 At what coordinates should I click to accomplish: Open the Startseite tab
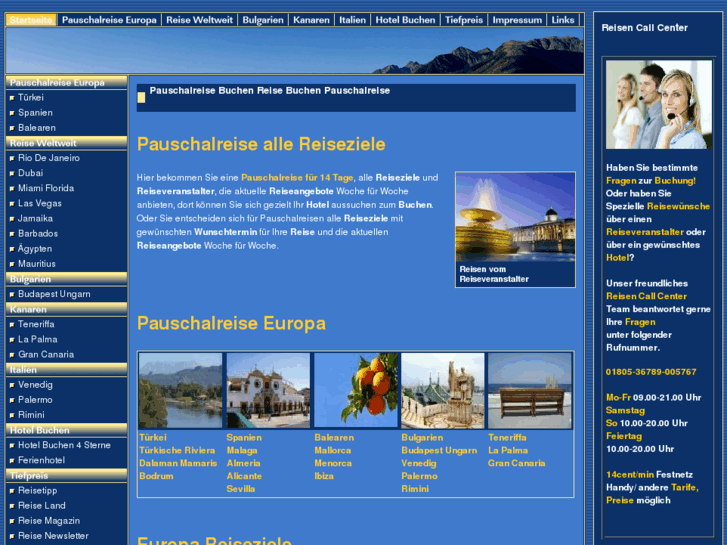(31, 20)
